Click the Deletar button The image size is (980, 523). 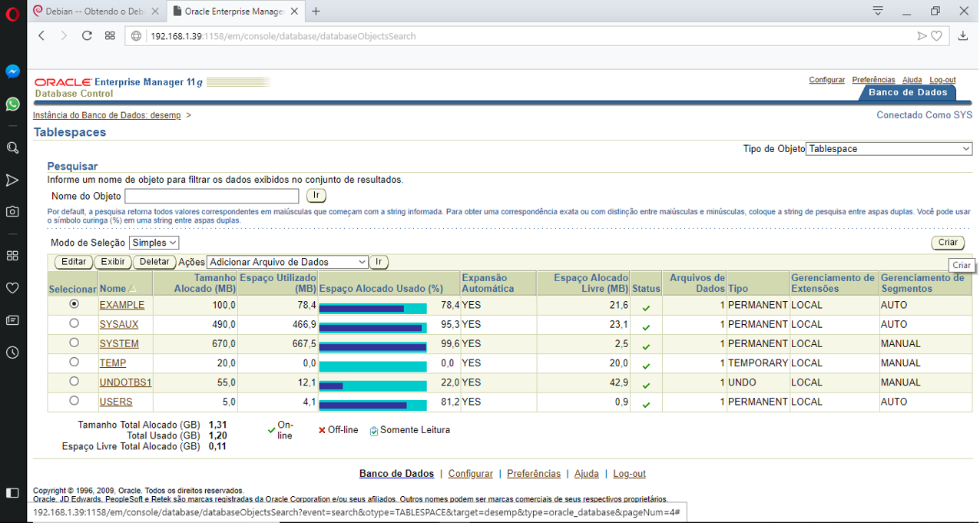tap(154, 262)
